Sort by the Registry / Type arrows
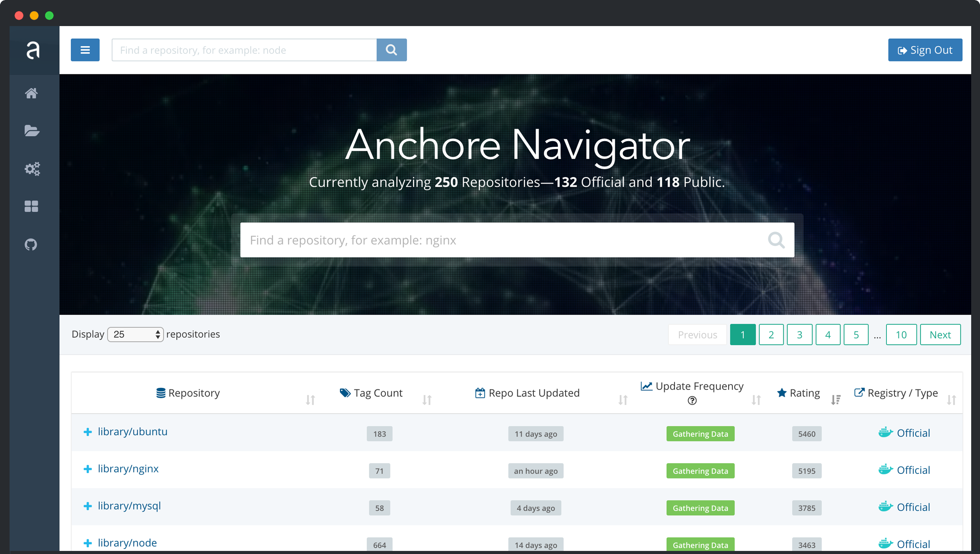The height and width of the screenshot is (554, 980). point(952,400)
